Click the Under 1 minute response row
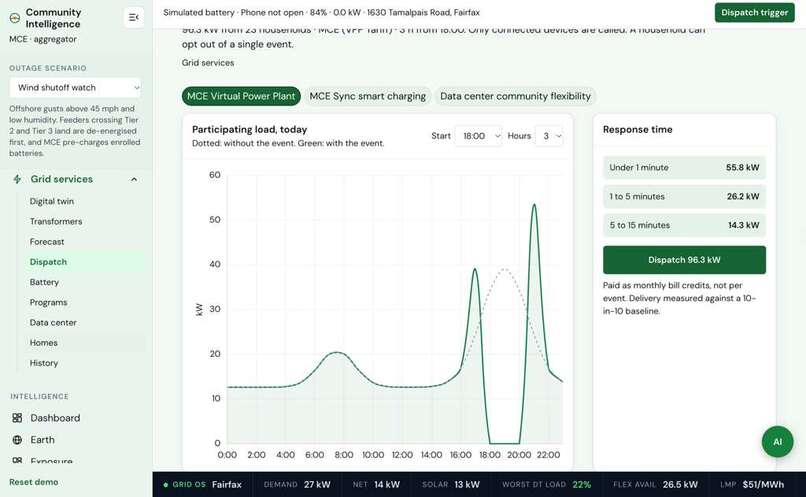806x497 pixels. point(684,168)
